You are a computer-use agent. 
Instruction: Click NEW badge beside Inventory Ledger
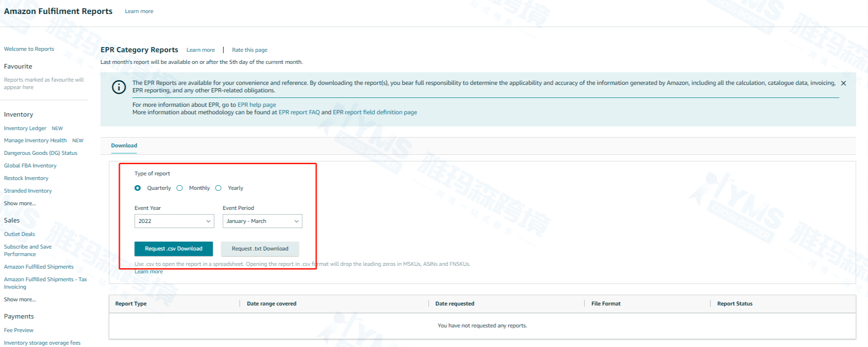[57, 128]
